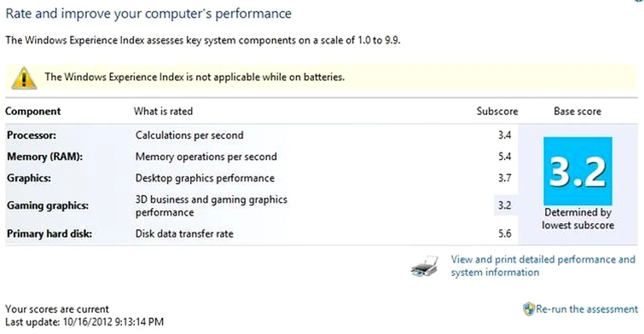Click the Processor subscore 3.4
Viewport: 644px width, 334px height.
pos(505,136)
